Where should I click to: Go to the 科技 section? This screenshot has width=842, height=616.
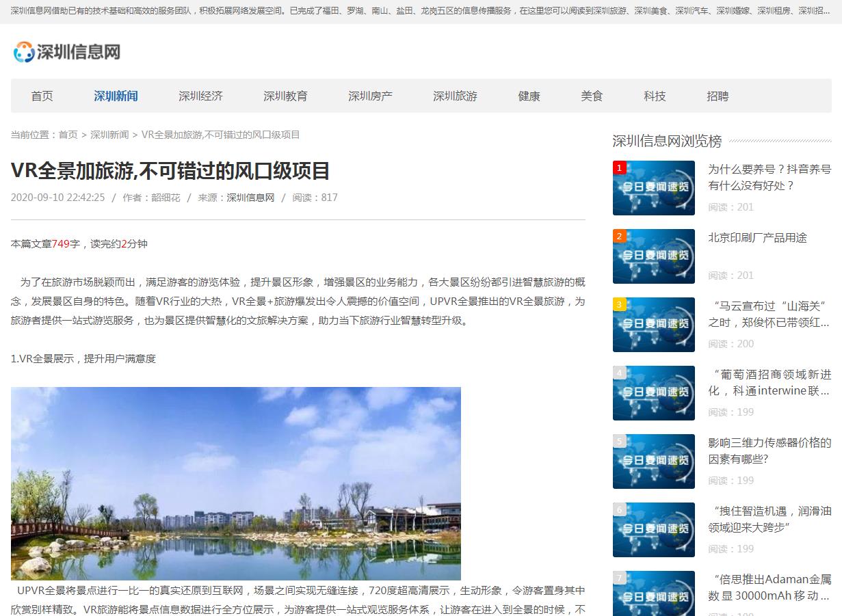point(655,96)
